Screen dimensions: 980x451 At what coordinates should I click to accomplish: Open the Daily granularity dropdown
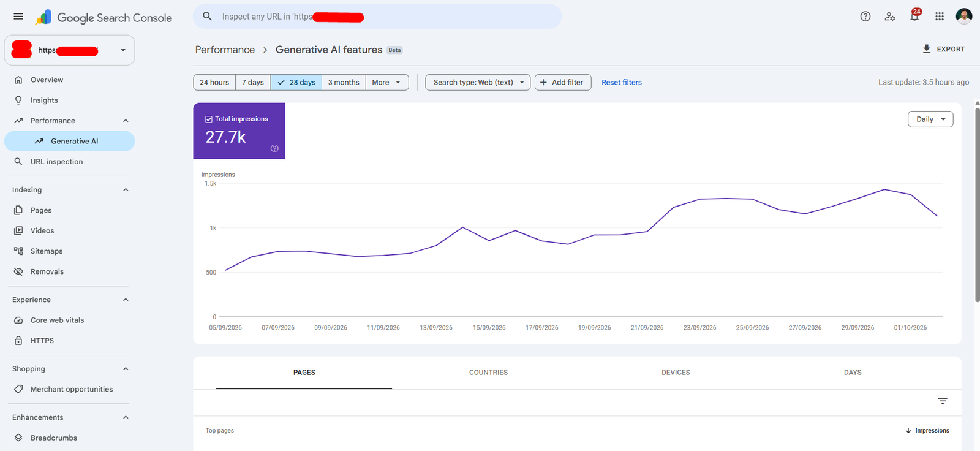pyautogui.click(x=930, y=119)
